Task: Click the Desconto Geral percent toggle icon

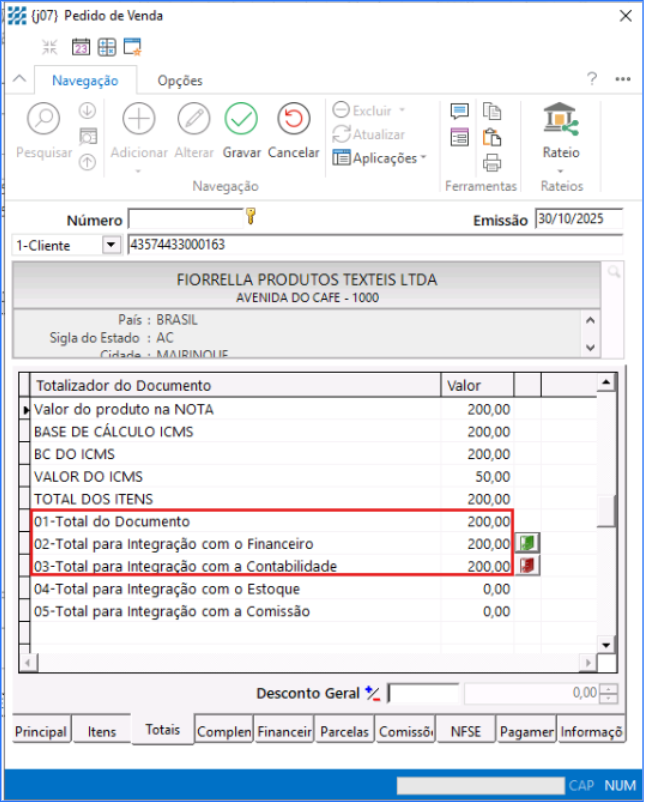Action: 373,692
